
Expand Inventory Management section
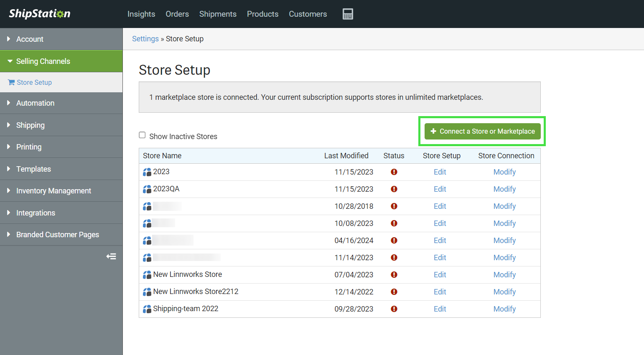coord(53,191)
